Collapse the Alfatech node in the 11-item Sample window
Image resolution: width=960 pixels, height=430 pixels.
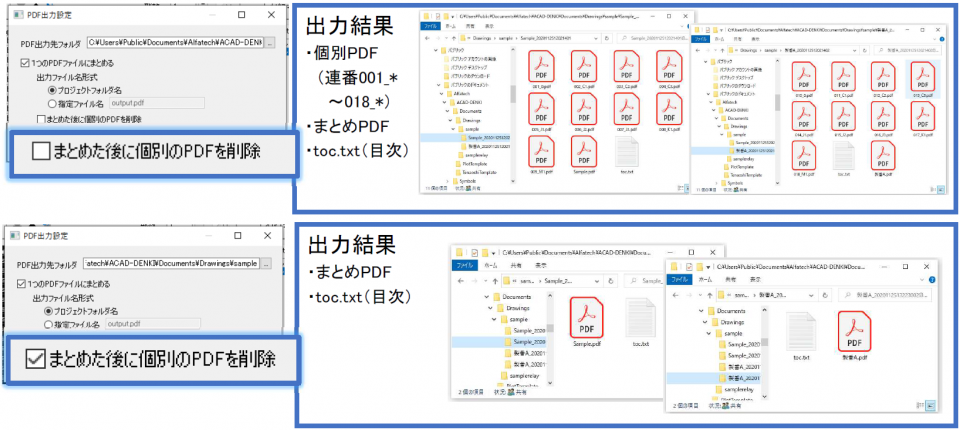click(440, 94)
